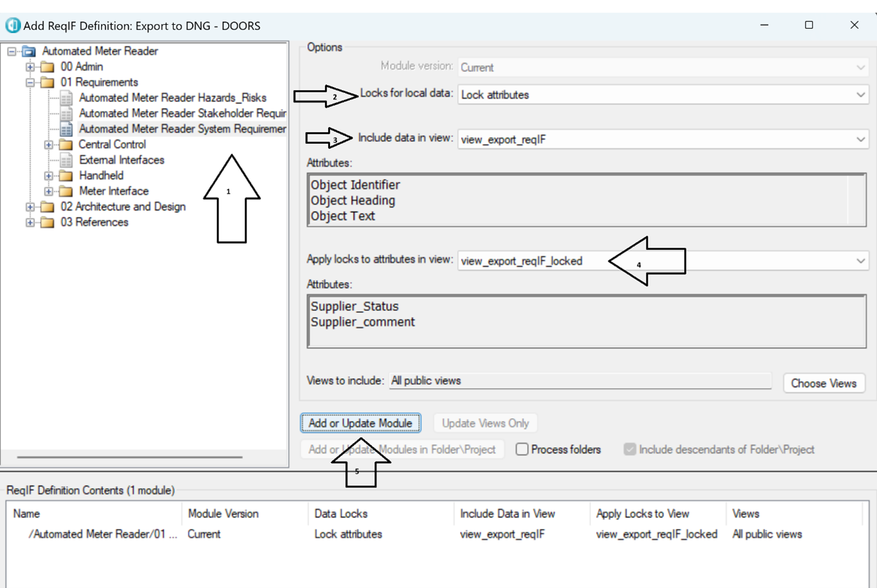Open the Locks for local data dropdown
Image resolution: width=877 pixels, height=588 pixels.
(x=662, y=95)
